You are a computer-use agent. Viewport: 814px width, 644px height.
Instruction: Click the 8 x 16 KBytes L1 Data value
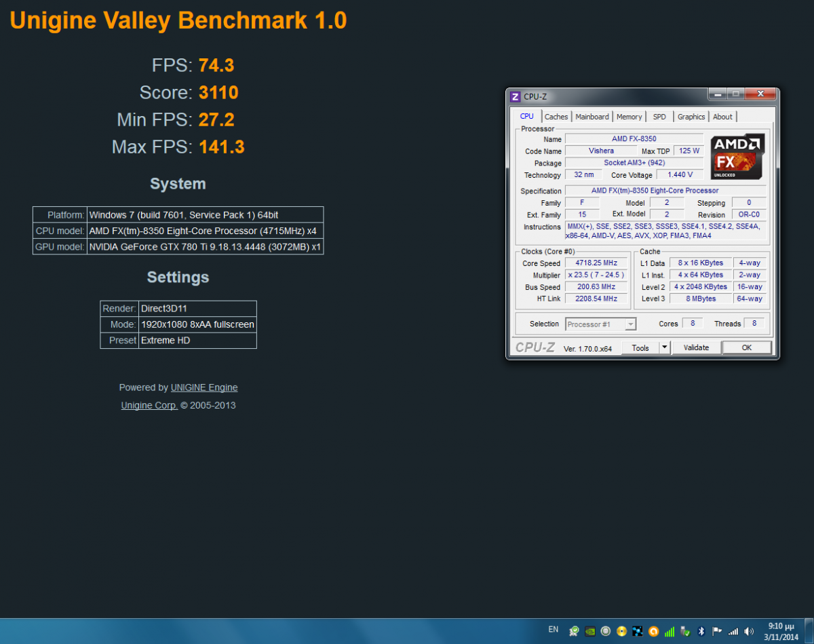click(701, 263)
